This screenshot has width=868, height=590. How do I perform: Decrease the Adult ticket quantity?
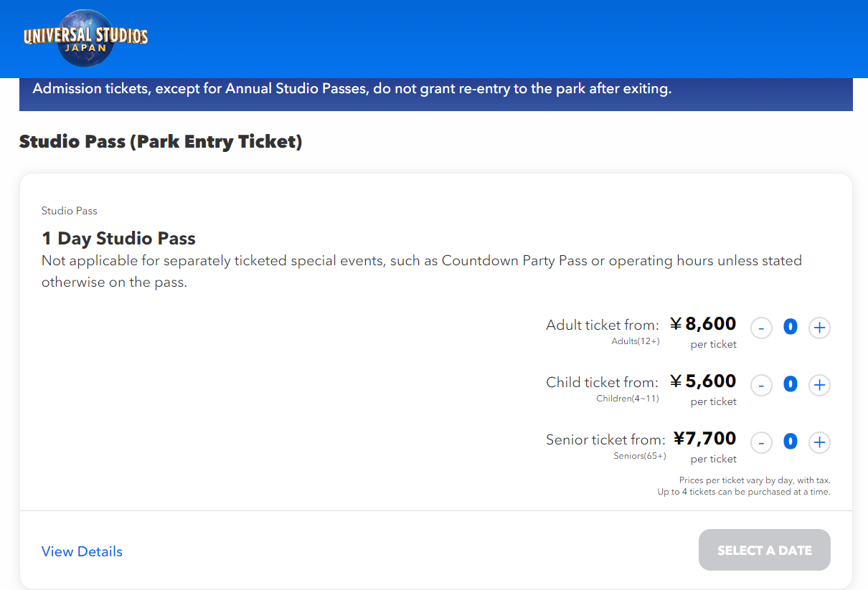coord(761,328)
